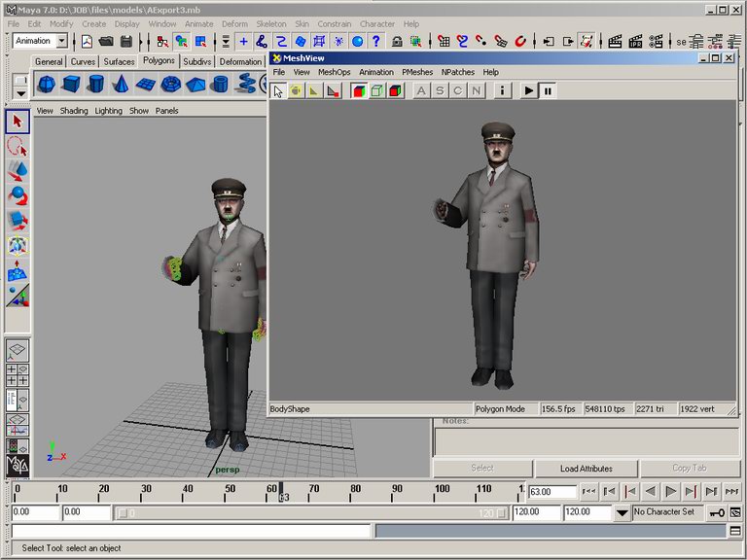
Task: Click the IPR render clapperboard icon
Action: [635, 42]
